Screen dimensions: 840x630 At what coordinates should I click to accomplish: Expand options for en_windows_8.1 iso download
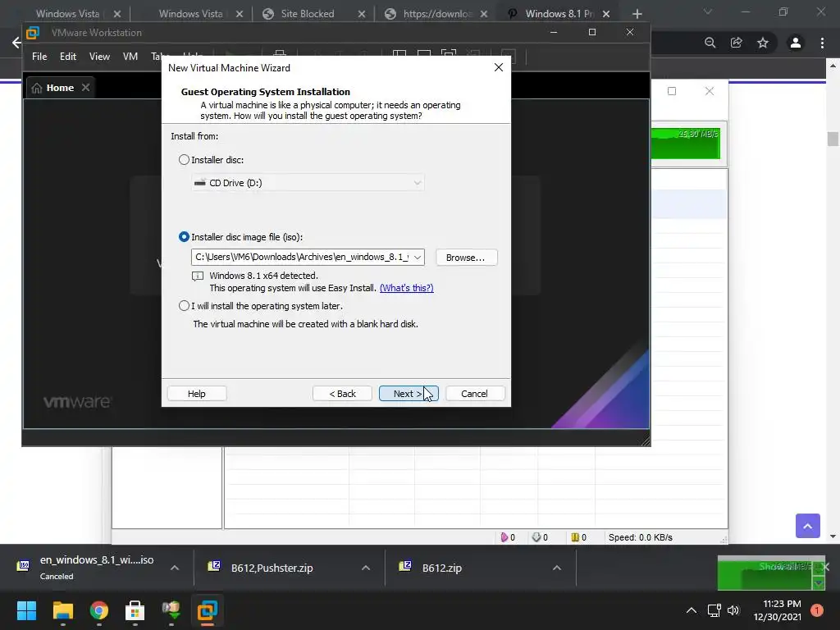(175, 568)
